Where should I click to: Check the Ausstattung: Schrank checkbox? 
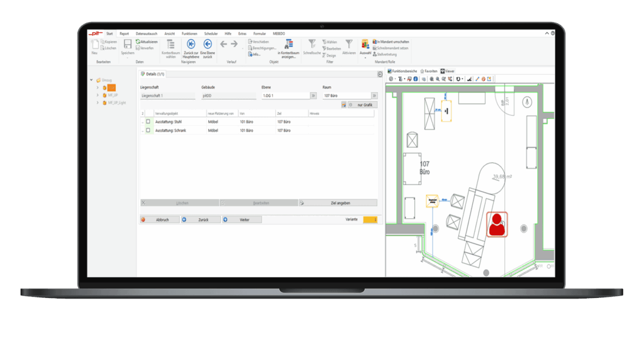[148, 130]
